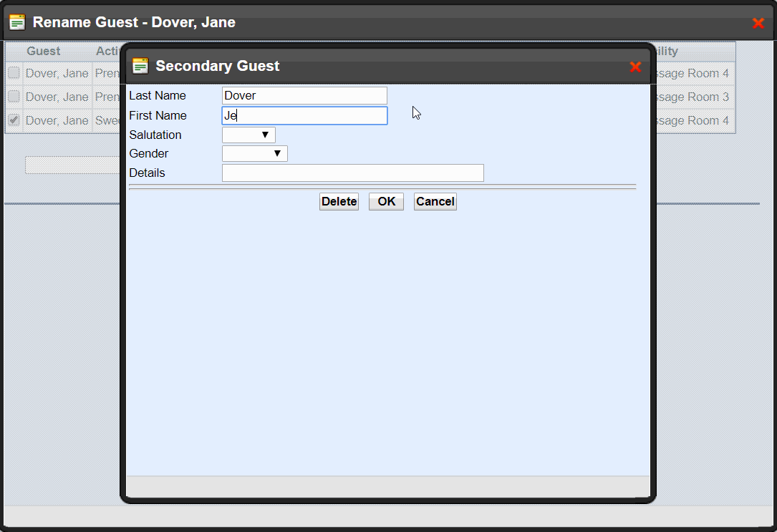Image resolution: width=777 pixels, height=532 pixels.
Task: Click the Guest column header
Action: click(44, 52)
